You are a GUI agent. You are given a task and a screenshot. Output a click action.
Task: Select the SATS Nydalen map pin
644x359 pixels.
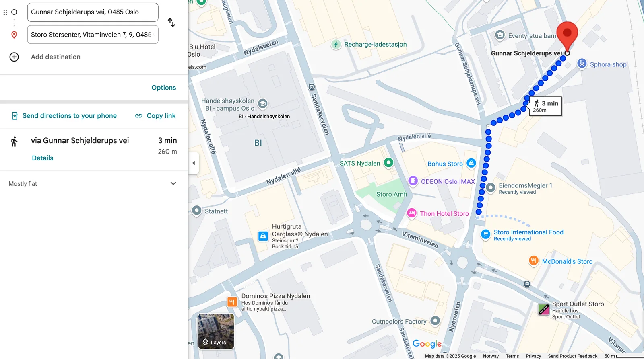tap(388, 163)
